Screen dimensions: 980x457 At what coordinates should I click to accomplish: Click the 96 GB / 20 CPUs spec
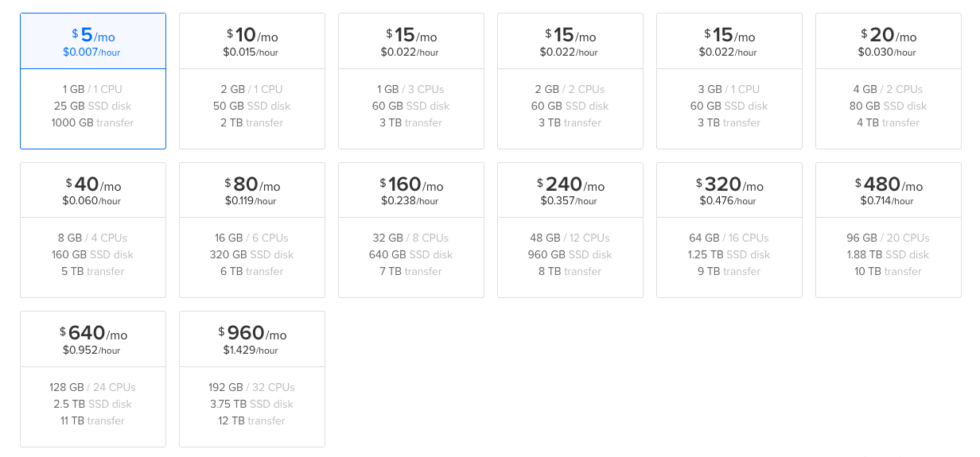point(889,238)
